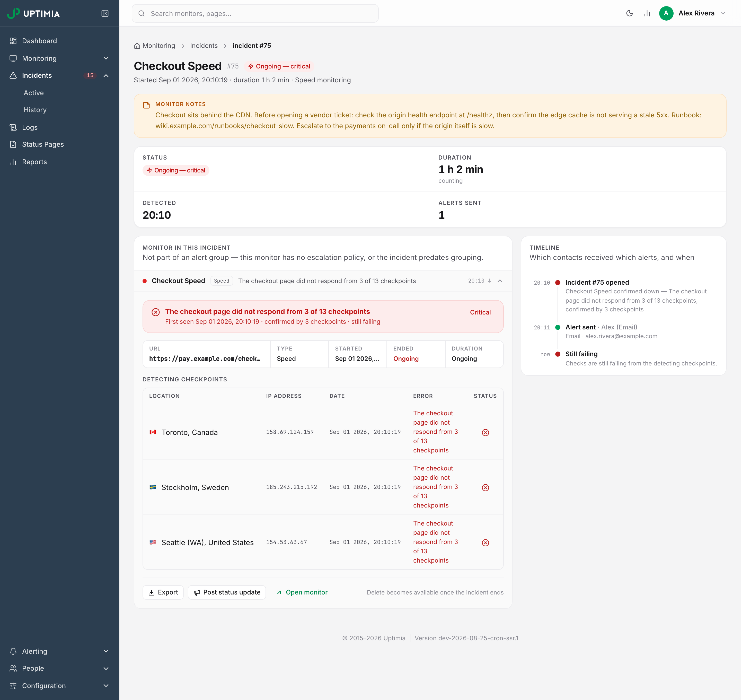Go to incident History
Screen dimensions: 741x700
pos(35,110)
